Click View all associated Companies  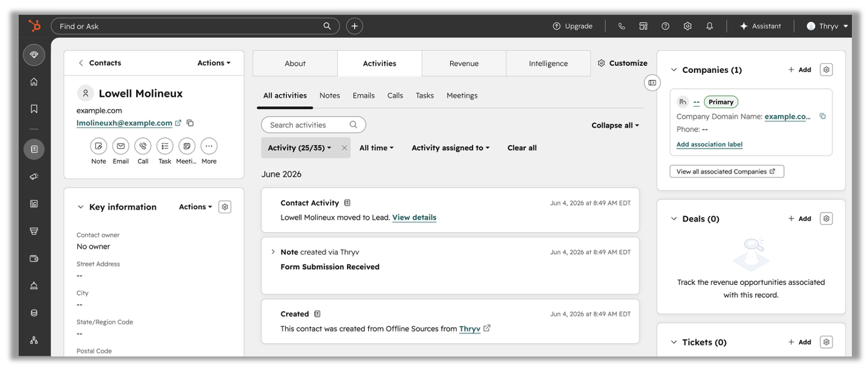click(727, 171)
